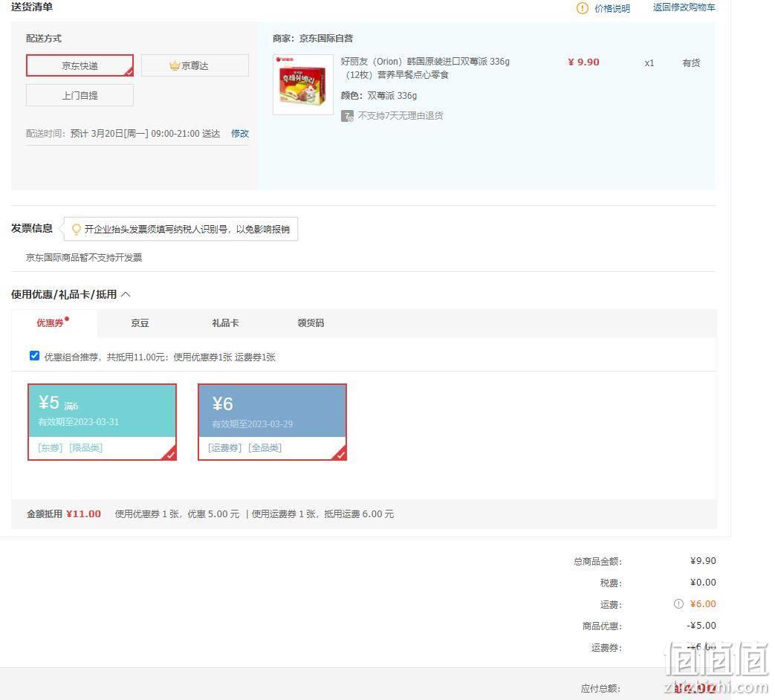Screen dimensions: 775x700
Task: Click the crown icon on 京尊达
Action: click(175, 65)
